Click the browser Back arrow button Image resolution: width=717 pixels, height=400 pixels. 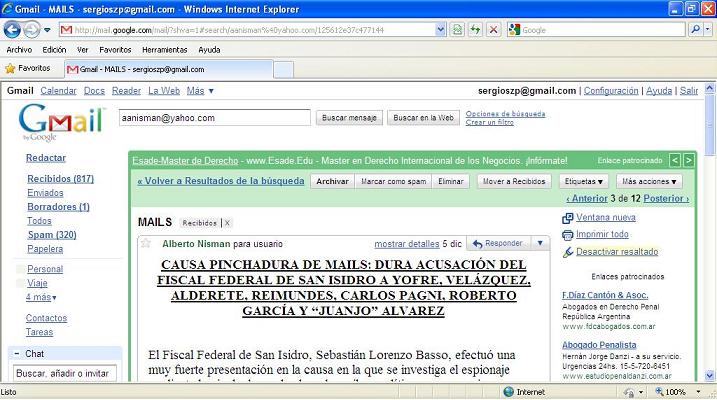(12, 30)
